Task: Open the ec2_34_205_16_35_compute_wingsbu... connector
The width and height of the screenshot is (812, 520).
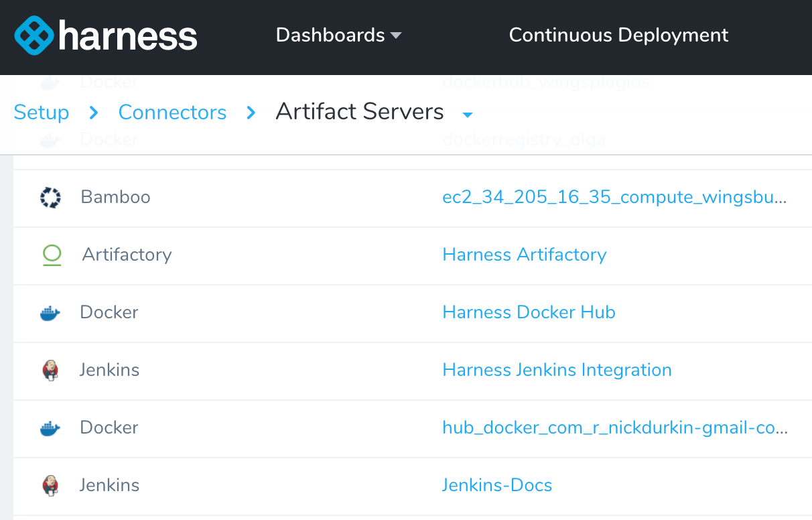Action: [614, 197]
